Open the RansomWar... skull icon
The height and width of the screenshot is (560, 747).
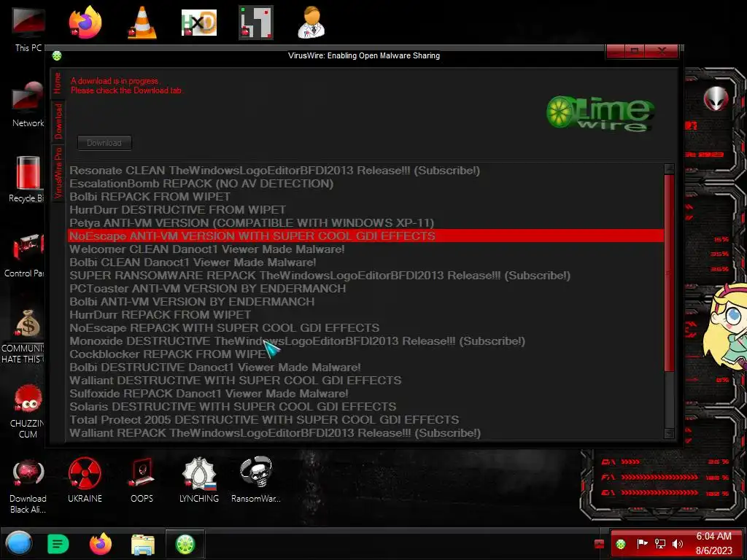pos(256,480)
